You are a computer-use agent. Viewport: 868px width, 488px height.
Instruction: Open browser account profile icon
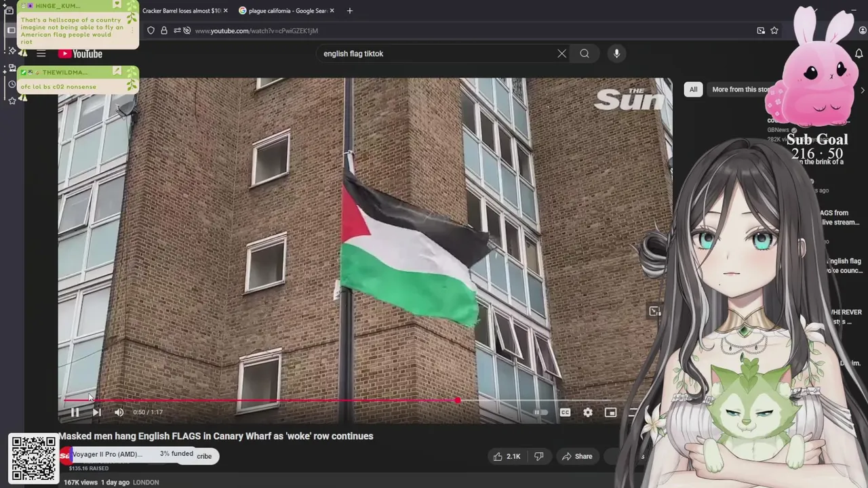pyautogui.click(x=863, y=30)
